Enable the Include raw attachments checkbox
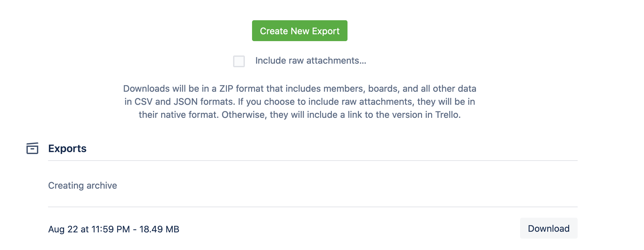 click(x=239, y=61)
